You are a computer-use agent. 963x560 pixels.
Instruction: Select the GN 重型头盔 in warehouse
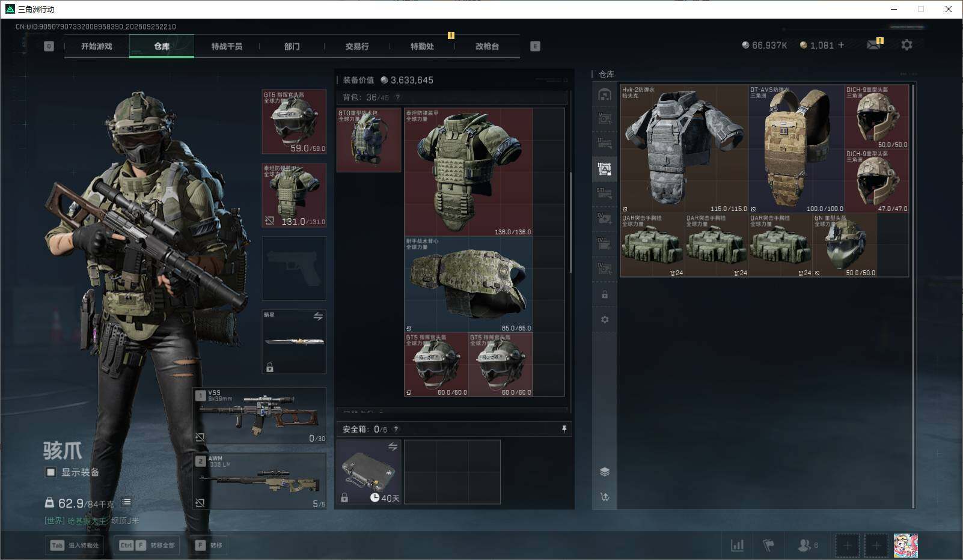(x=845, y=245)
